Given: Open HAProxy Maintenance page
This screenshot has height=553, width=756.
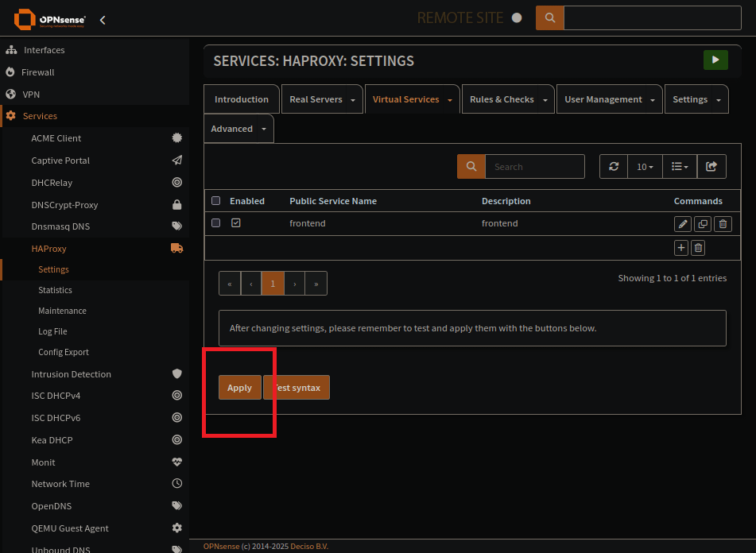Looking at the screenshot, I should [62, 311].
